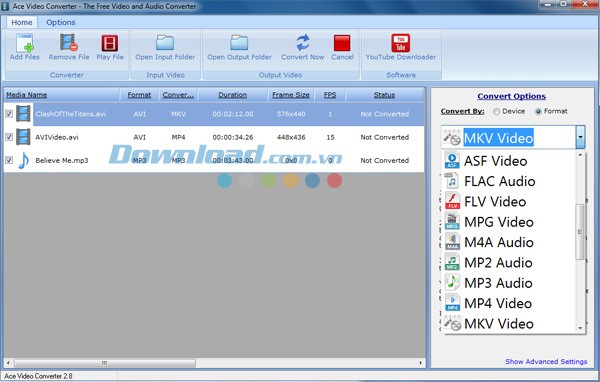Click duration 00:00:34.26 cell
This screenshot has height=382, width=600.
pyautogui.click(x=233, y=137)
